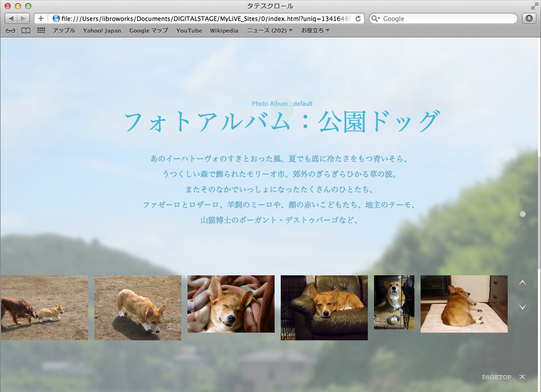541x392 pixels.
Task: Click the vertical scrollbar thumb
Action: coord(539,212)
